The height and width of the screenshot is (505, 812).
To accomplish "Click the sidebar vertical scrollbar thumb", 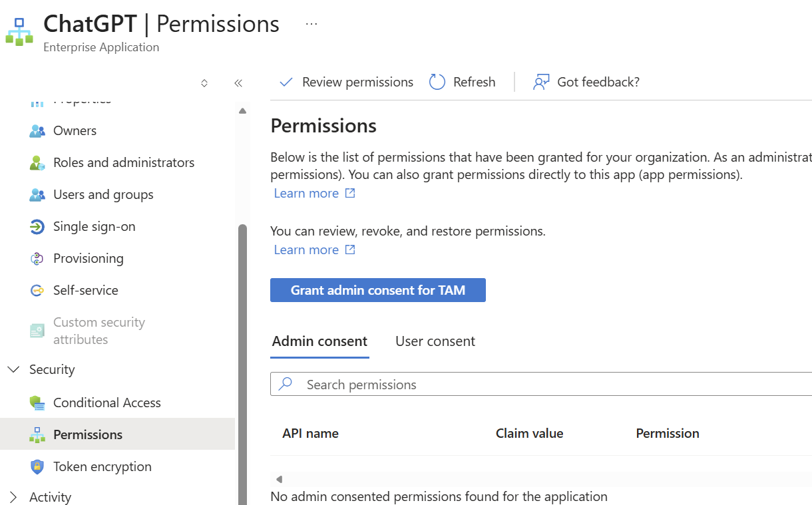I will pyautogui.click(x=242, y=359).
